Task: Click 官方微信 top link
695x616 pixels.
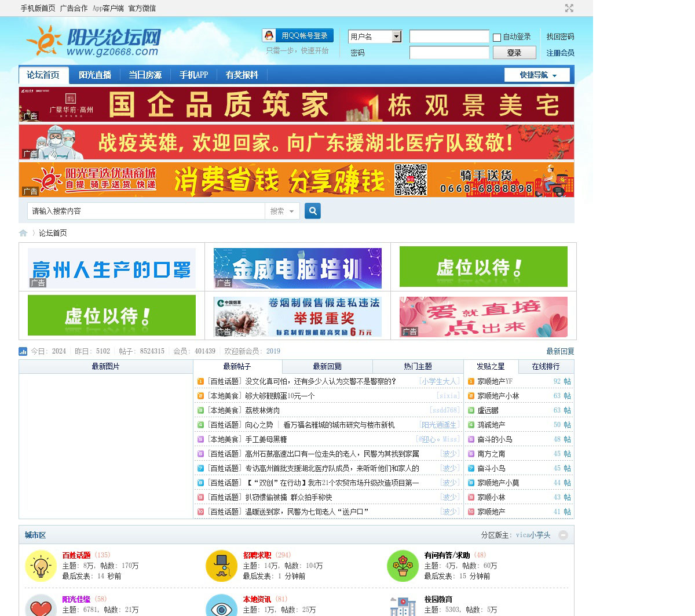Action: (142, 8)
